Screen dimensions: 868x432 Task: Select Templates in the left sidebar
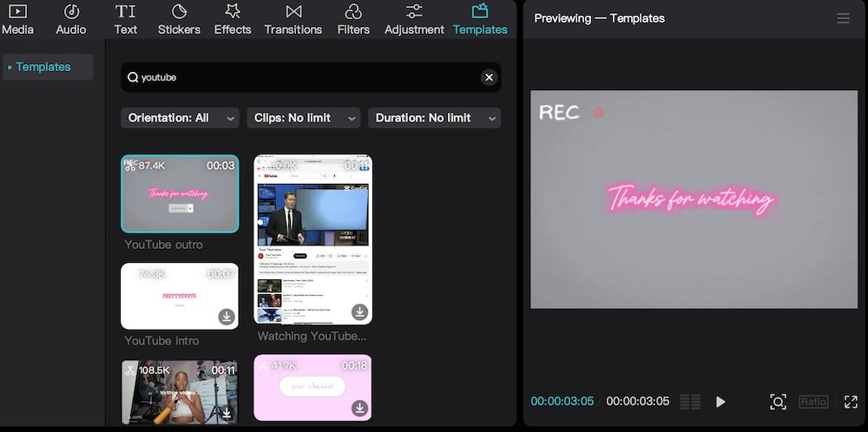[48, 67]
